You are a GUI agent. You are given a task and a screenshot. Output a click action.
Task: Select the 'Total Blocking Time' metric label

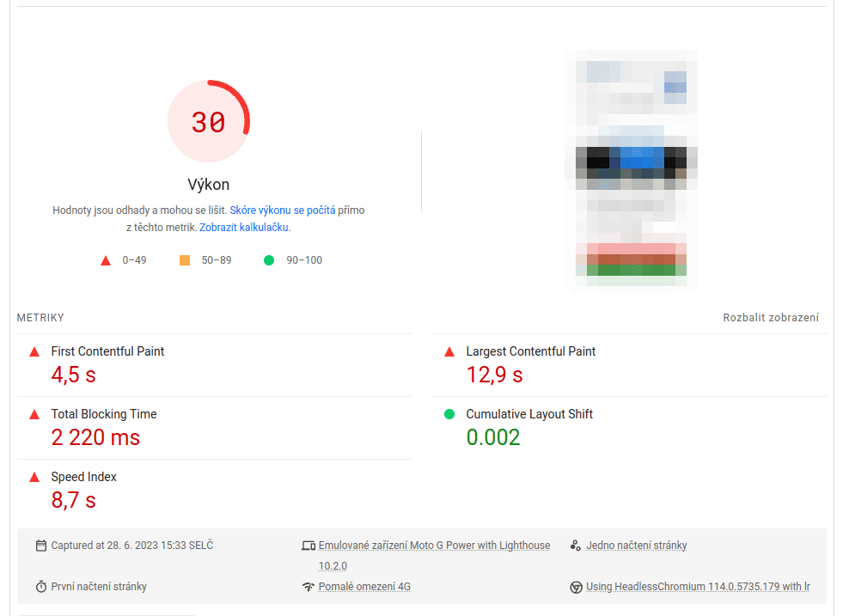(x=104, y=414)
